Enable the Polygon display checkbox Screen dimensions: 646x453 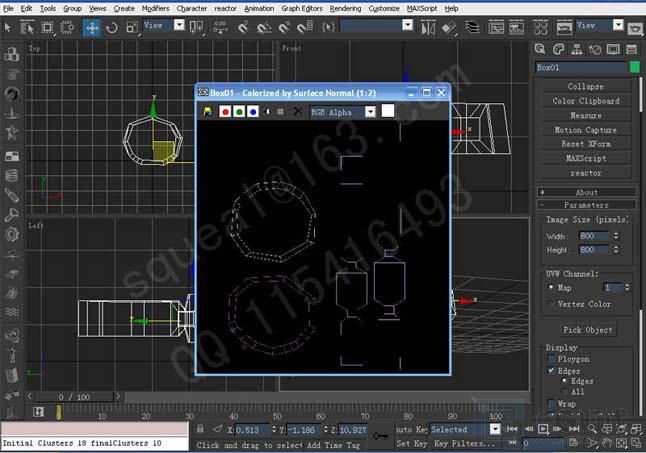[551, 359]
